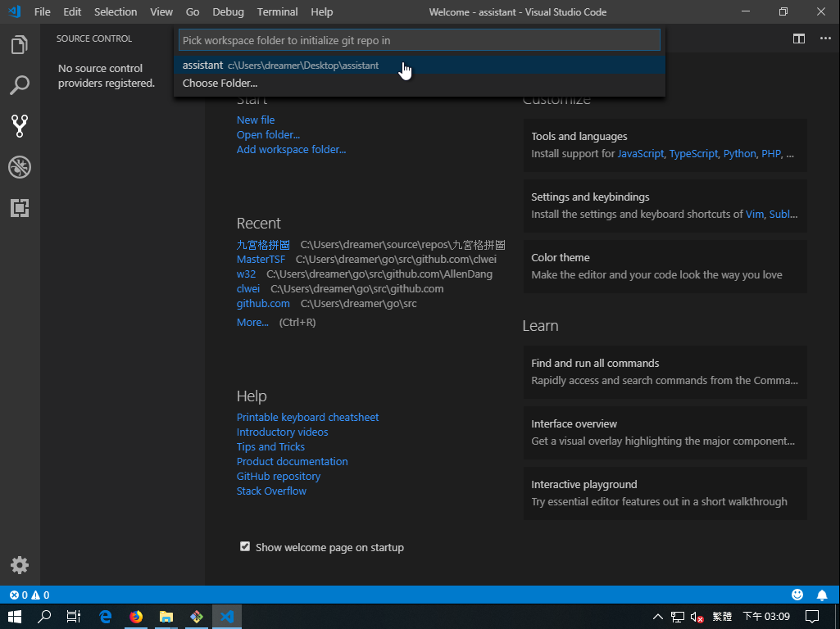Open the Terminal menu
The width and height of the screenshot is (840, 629).
click(x=277, y=11)
